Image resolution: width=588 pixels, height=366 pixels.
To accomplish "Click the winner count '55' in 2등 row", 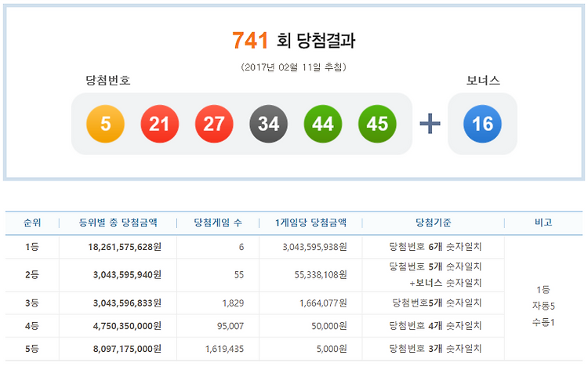I will click(x=239, y=275).
